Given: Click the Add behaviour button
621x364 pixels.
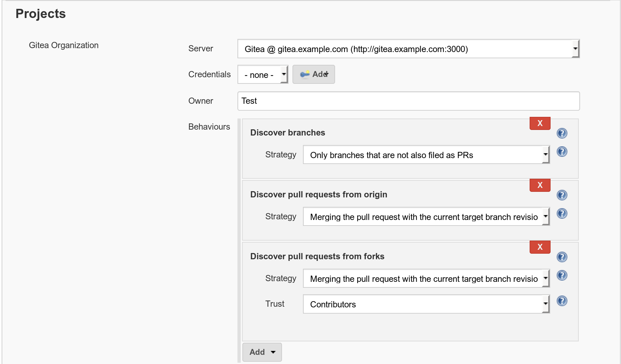Looking at the screenshot, I should 262,352.
